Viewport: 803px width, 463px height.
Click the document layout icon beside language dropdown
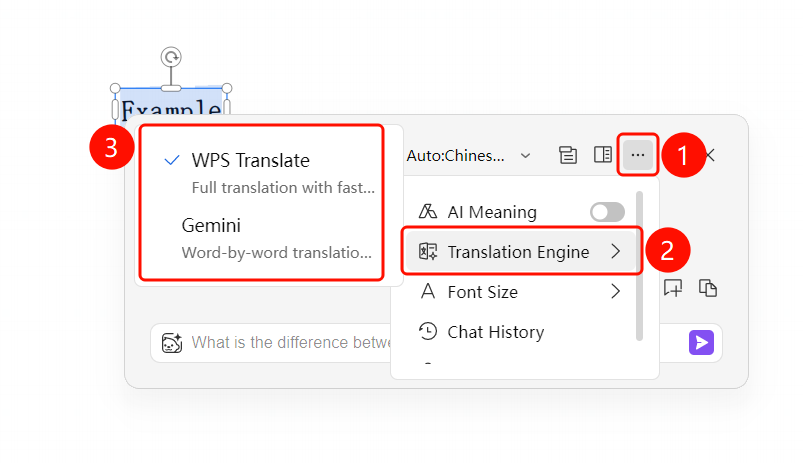(x=567, y=155)
